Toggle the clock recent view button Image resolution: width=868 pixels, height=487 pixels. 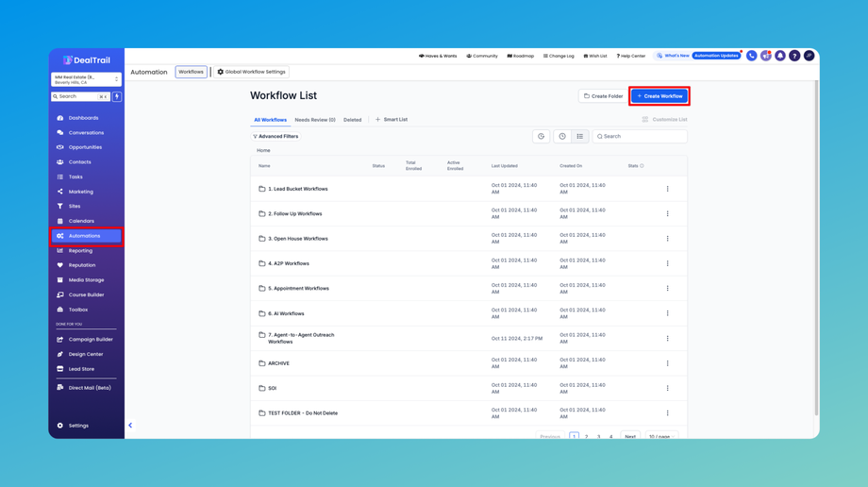(562, 136)
